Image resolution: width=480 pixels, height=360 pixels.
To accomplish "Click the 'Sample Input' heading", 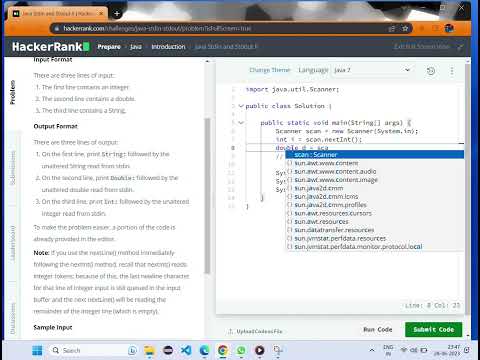I will click(x=53, y=327).
